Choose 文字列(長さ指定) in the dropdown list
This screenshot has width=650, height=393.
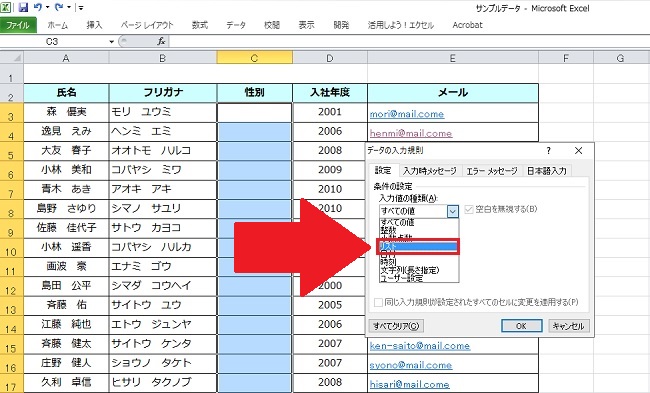point(419,270)
